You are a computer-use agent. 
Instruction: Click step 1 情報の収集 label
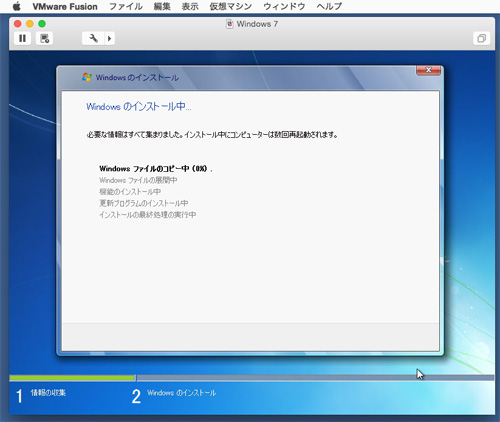coord(48,393)
